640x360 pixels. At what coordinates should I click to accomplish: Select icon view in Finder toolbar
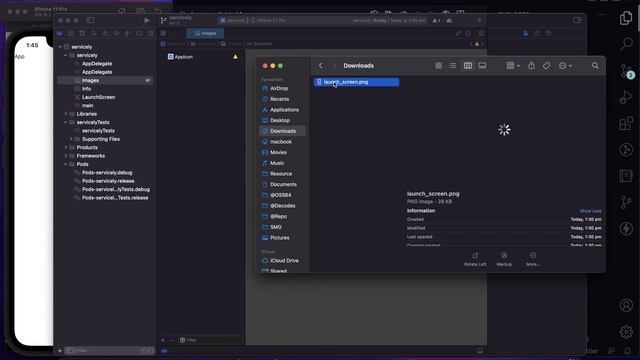[438, 66]
